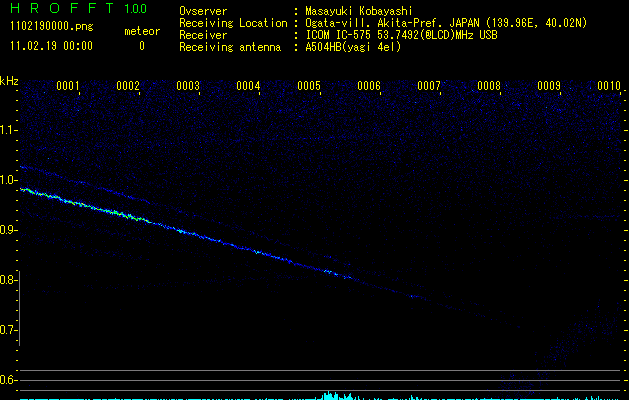The height and width of the screenshot is (400, 629).
Task: Click time marker 0004
Action: [248, 86]
